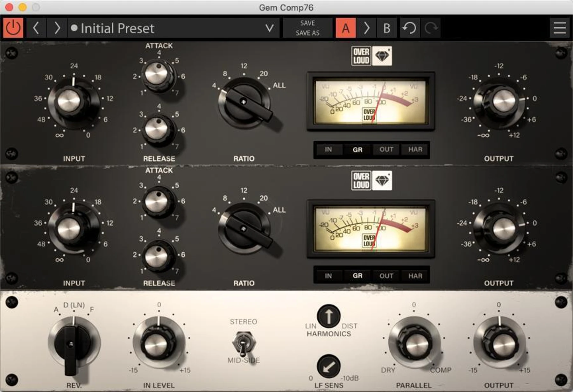This screenshot has width=573, height=392.
Task: Click the undo arrow icon
Action: (x=409, y=28)
